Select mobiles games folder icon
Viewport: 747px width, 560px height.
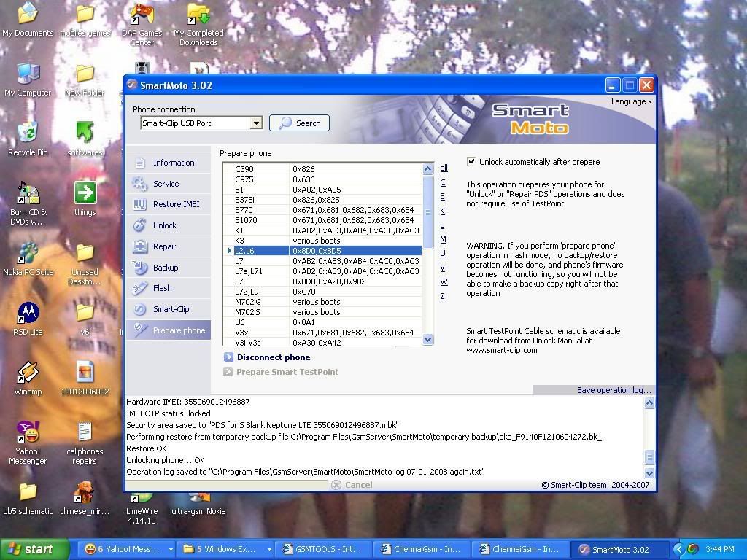[x=85, y=20]
